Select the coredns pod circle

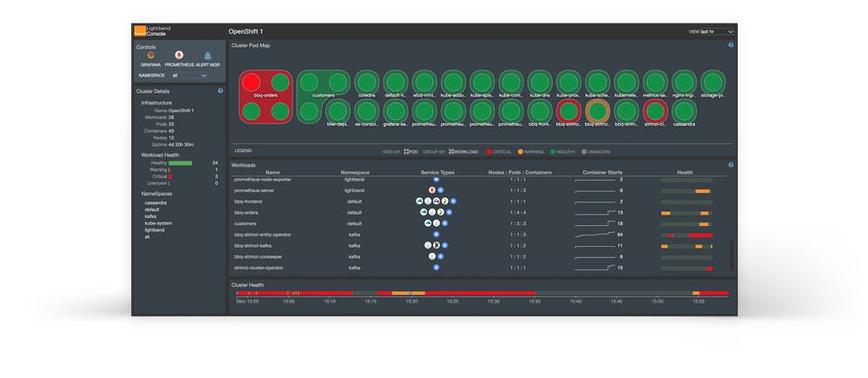click(366, 83)
